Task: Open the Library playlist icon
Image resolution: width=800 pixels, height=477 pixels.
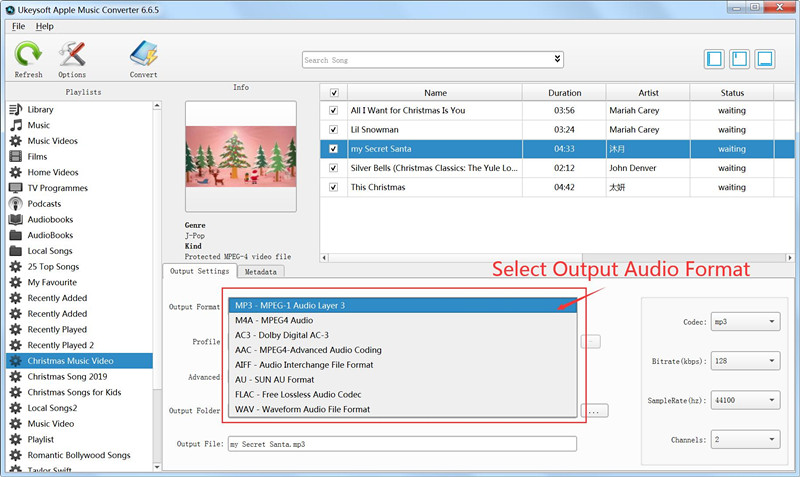Action: point(16,109)
